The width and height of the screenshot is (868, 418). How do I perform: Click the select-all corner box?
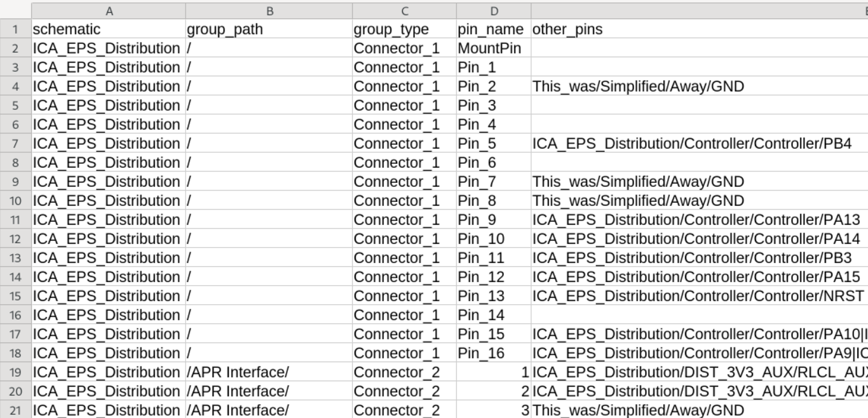pyautogui.click(x=15, y=11)
